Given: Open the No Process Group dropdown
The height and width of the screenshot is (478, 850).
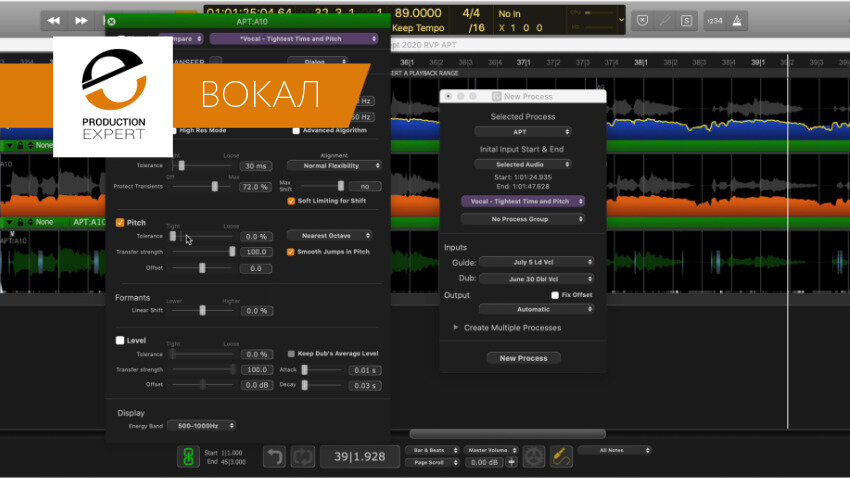Looking at the screenshot, I should pos(523,219).
